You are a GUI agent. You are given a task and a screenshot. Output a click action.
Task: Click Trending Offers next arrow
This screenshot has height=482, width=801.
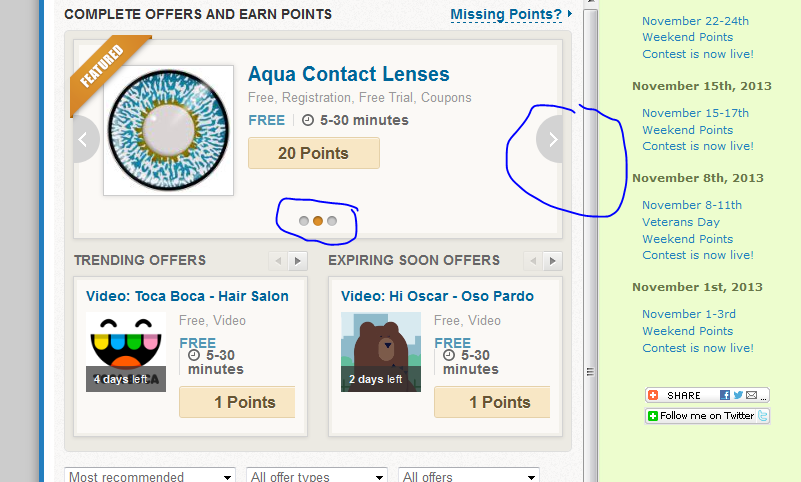(297, 261)
